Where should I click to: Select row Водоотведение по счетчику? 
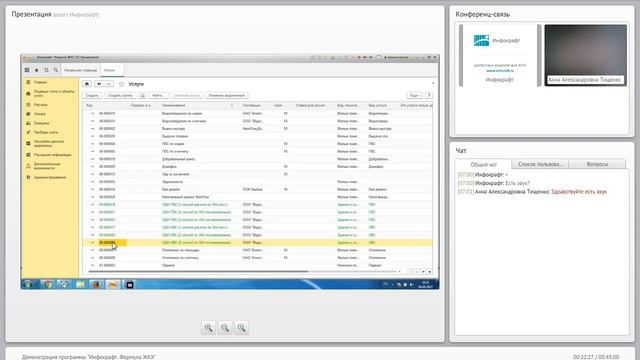[258, 121]
